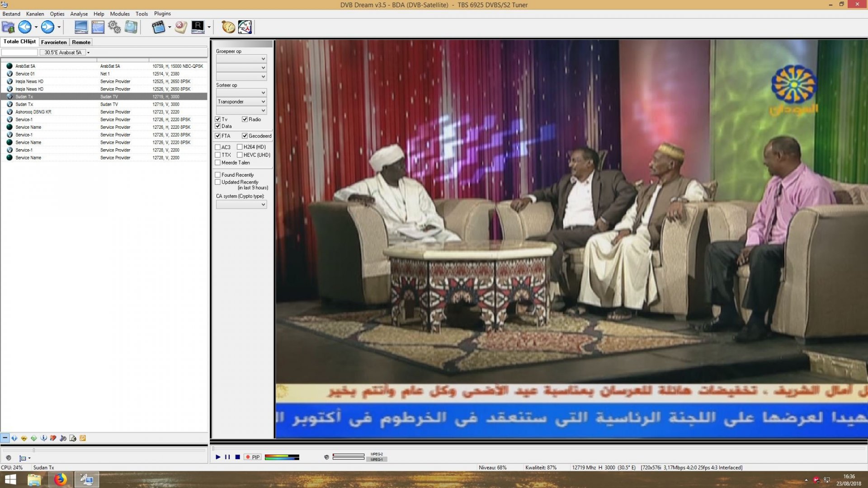The height and width of the screenshot is (488, 868).
Task: Enable the AC3 checkbox
Action: (218, 147)
